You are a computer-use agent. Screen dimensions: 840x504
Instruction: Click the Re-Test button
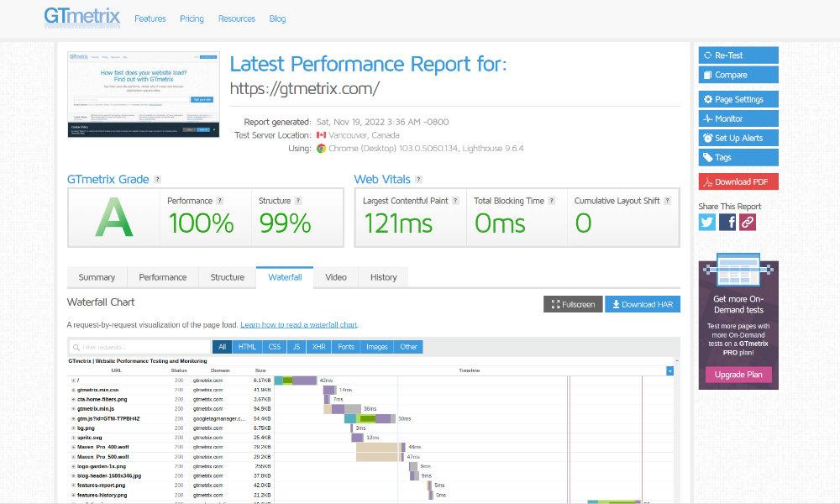[738, 55]
